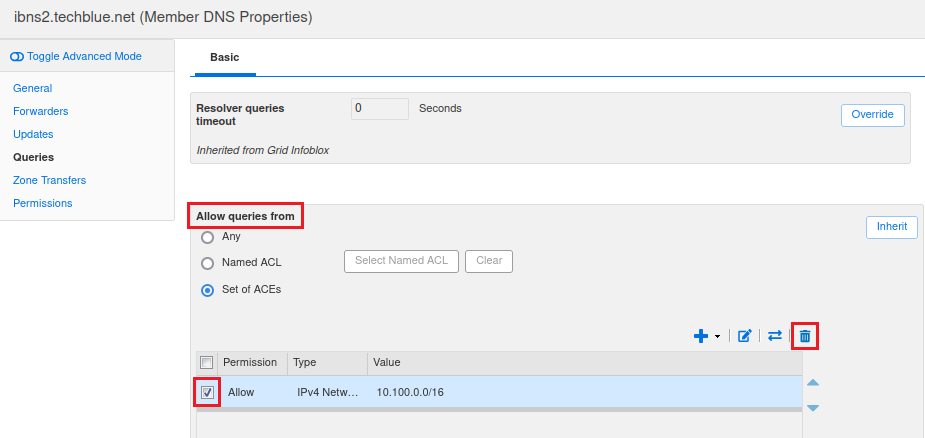Open the Add dropdown arrow next to plus

point(718,337)
